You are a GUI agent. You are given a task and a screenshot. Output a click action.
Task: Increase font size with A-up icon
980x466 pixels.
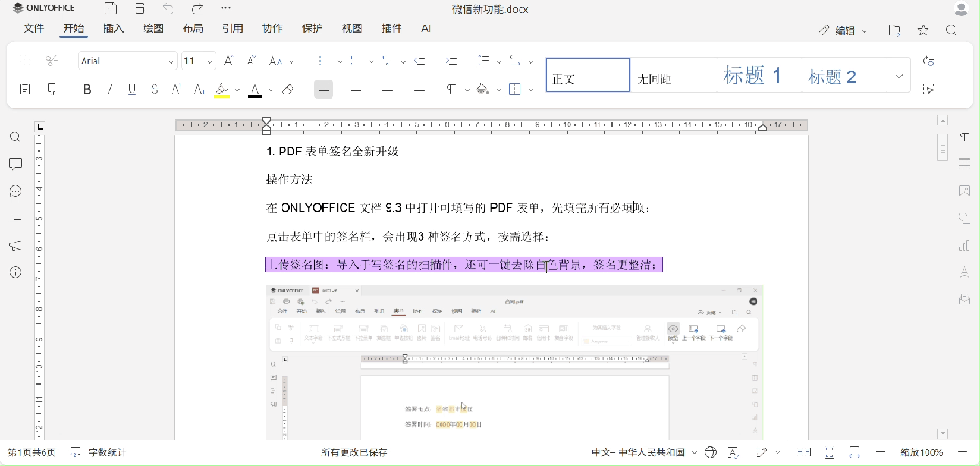[x=228, y=61]
